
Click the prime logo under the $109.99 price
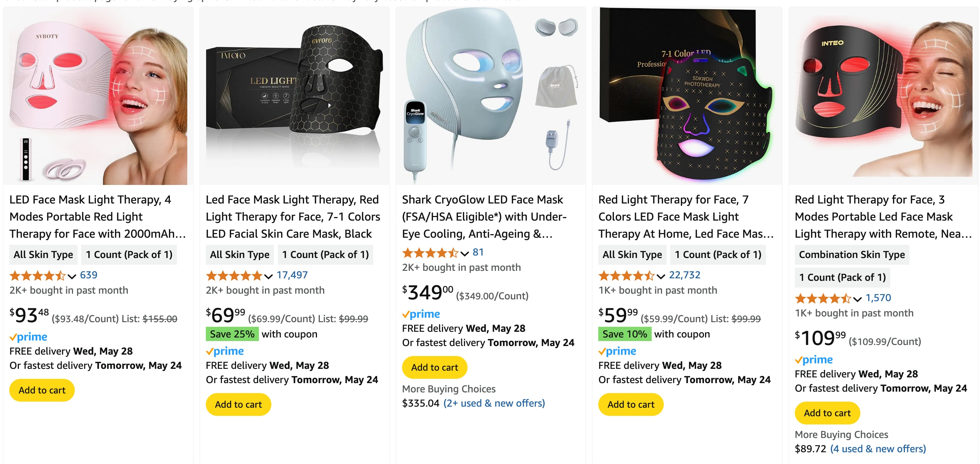coord(813,360)
